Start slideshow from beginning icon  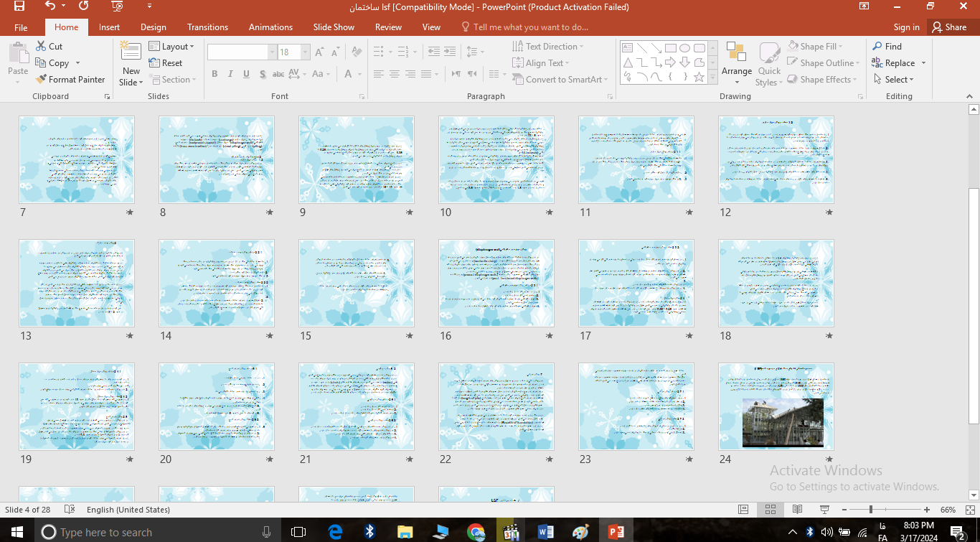pos(118,6)
